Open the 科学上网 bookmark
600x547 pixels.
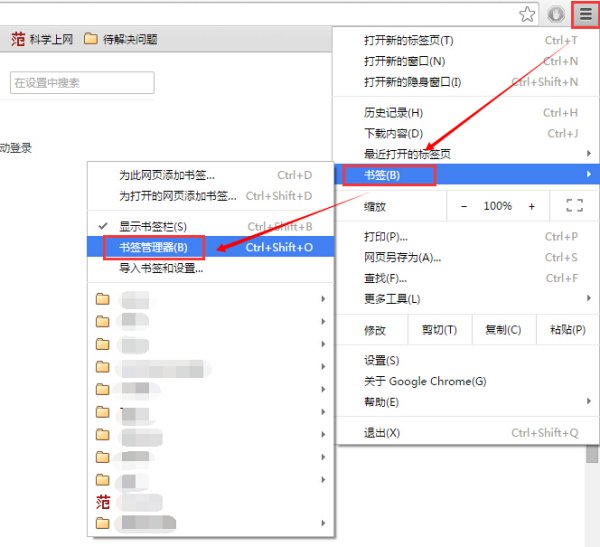point(42,40)
